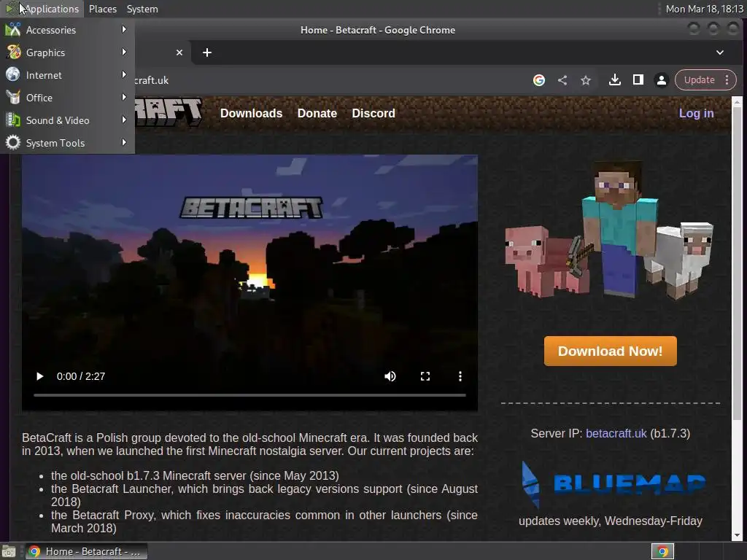Click the Chrome Update button

pyautogui.click(x=699, y=80)
